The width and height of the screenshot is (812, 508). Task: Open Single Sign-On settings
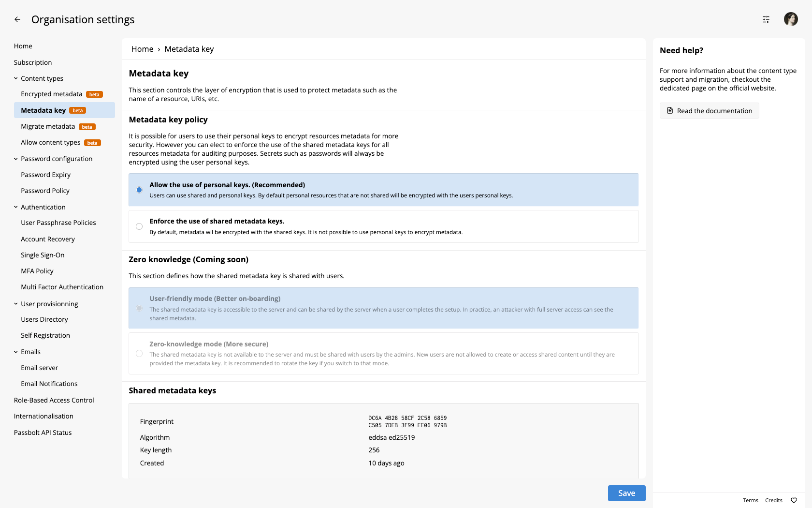[43, 255]
